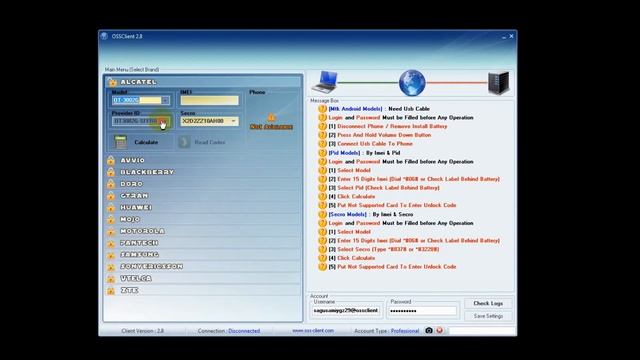Viewport: 640px width, 360px height.
Task: Click the warning icon above Not Detected
Action: pyautogui.click(x=271, y=118)
